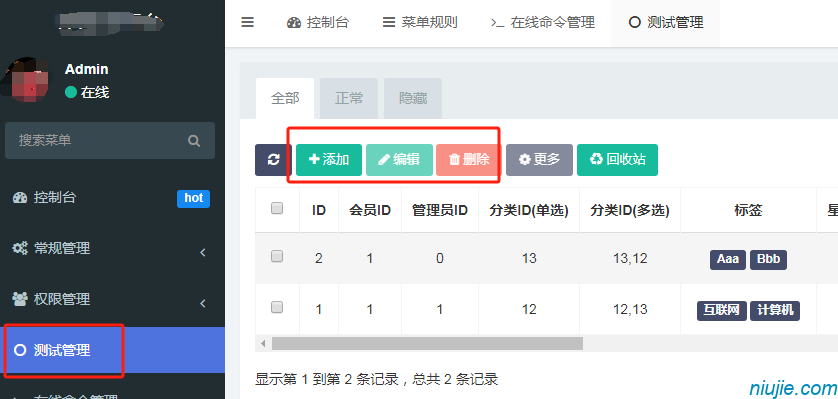Click the horizontal scrollbar thumb
The height and width of the screenshot is (399, 838).
tap(427, 343)
